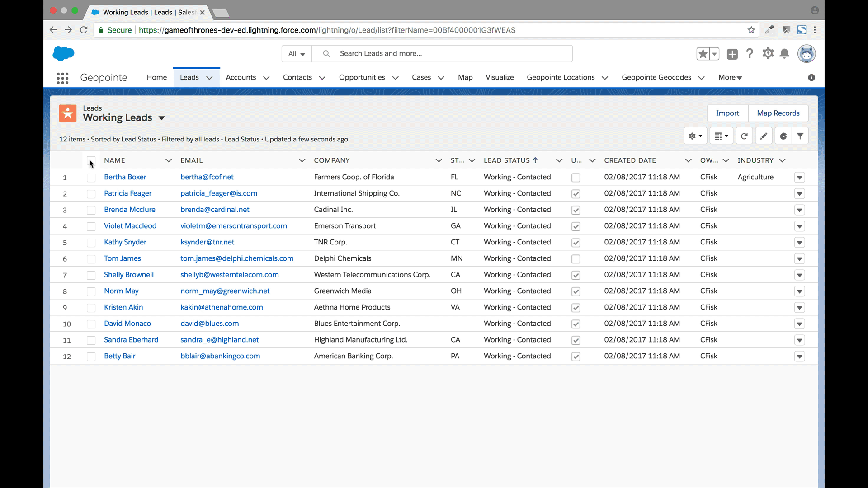The height and width of the screenshot is (488, 868).
Task: Click the blue S browser extension icon
Action: click(802, 30)
